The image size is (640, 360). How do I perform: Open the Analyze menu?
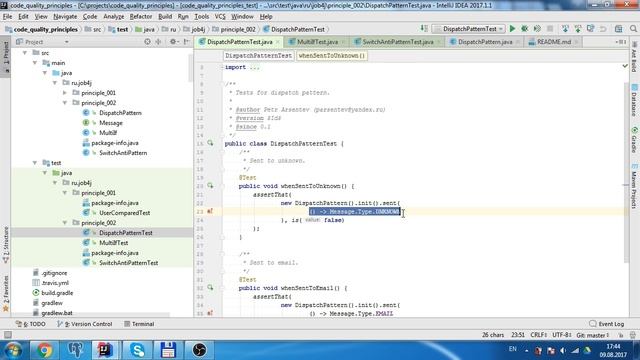113,17
